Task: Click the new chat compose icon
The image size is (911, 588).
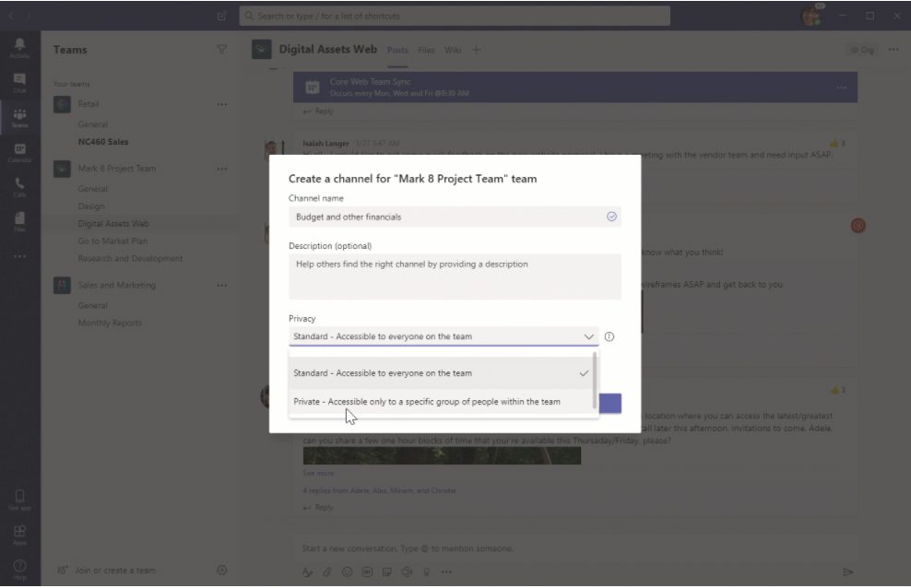Action: click(x=221, y=16)
